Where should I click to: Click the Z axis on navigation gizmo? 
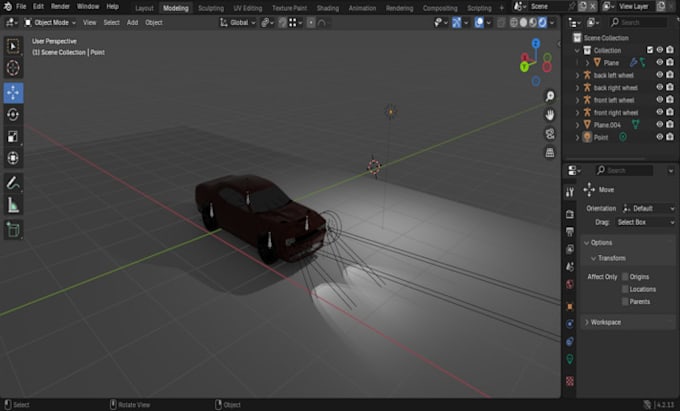(536, 43)
